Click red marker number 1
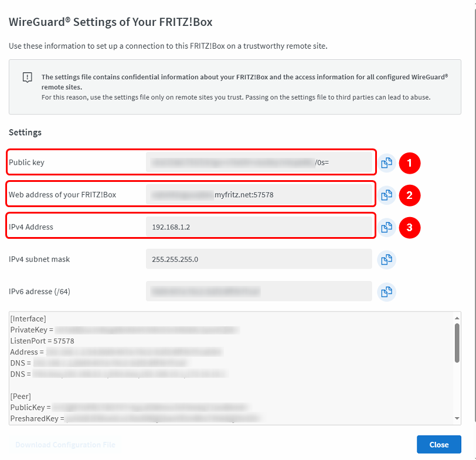 click(x=410, y=163)
